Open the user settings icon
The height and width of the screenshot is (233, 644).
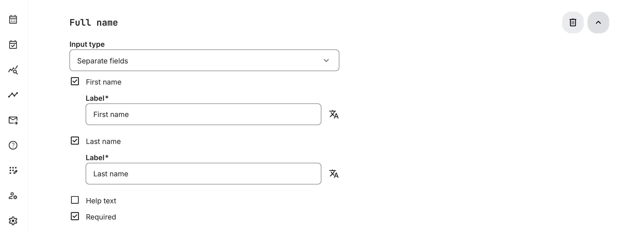pyautogui.click(x=13, y=196)
